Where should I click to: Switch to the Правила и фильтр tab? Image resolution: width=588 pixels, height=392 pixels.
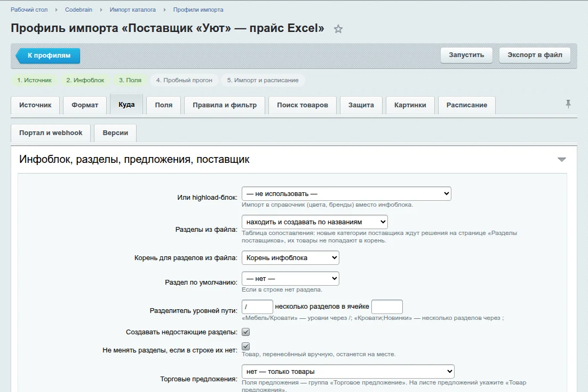pos(225,105)
